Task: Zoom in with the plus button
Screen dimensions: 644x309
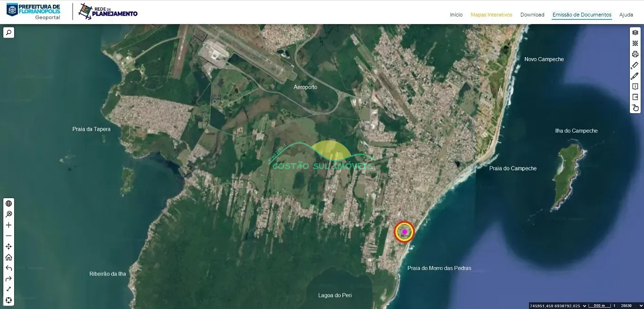Action: 8,225
